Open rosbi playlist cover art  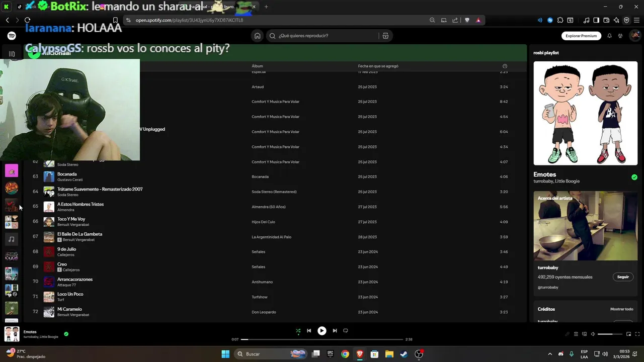585,113
